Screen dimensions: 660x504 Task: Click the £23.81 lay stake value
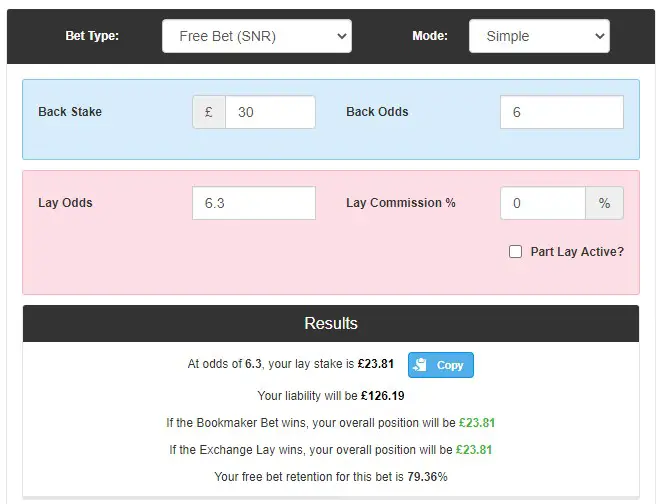[375, 364]
